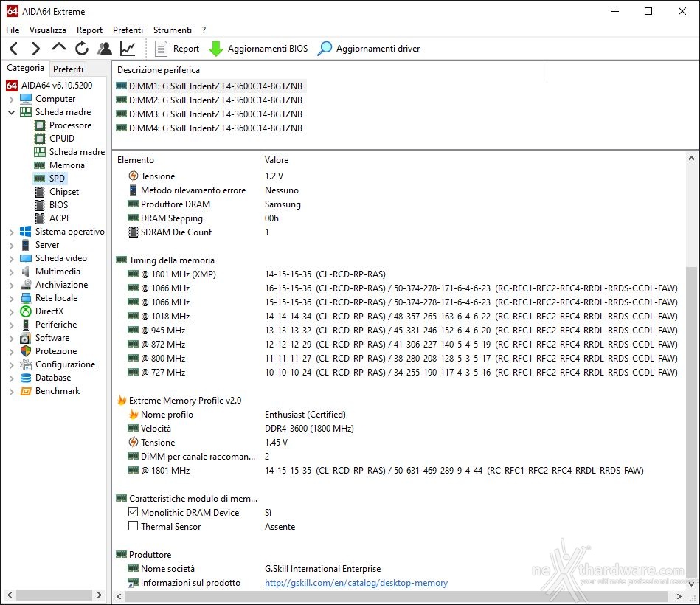Select the DIMM3 G Skill TridentZ entry
The height and width of the screenshot is (605, 700).
click(x=209, y=114)
